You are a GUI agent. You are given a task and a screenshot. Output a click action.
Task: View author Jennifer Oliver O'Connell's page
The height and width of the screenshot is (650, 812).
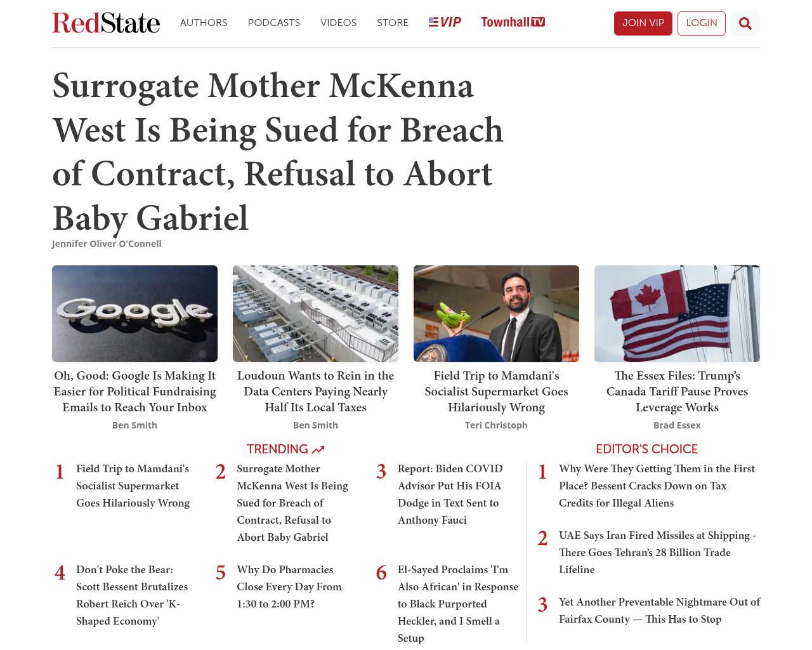click(x=107, y=244)
